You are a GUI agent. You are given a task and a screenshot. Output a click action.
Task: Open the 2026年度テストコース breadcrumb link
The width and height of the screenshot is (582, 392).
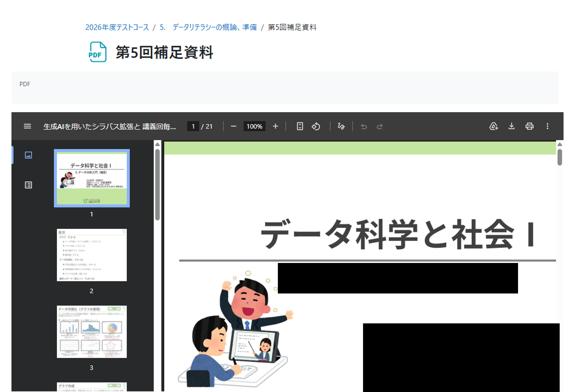click(x=117, y=27)
